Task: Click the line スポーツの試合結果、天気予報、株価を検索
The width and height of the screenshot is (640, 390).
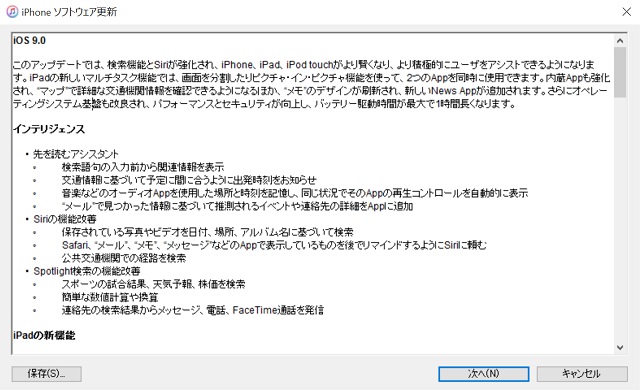Action: pos(153,284)
